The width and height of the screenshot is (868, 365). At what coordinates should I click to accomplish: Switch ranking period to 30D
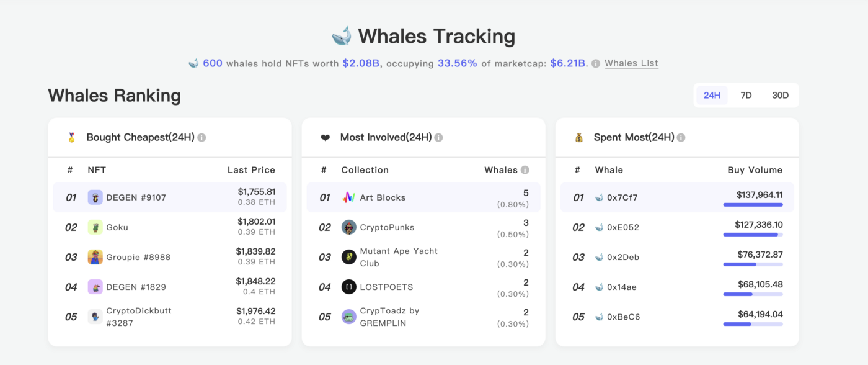pyautogui.click(x=780, y=95)
